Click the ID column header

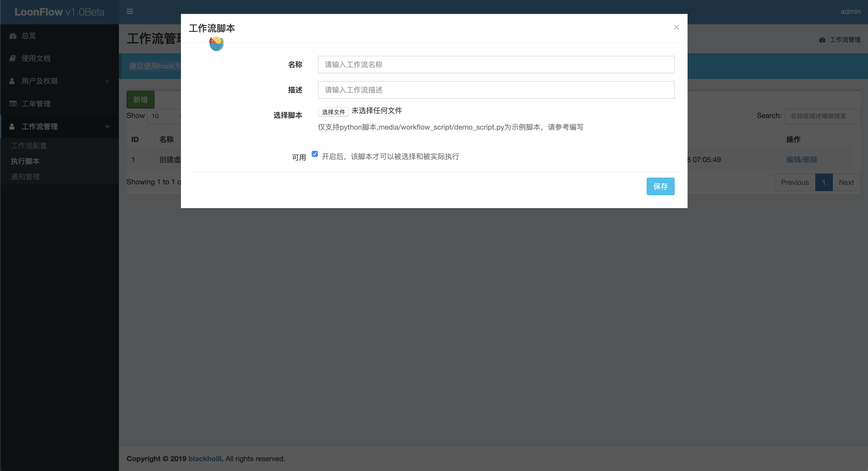tap(135, 139)
